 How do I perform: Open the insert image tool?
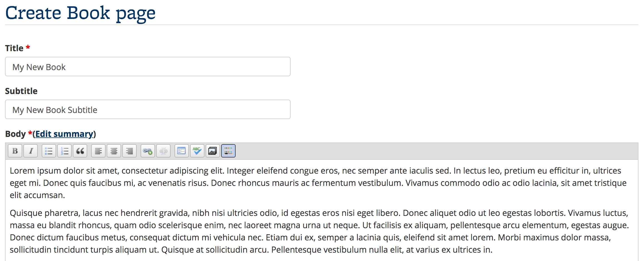(213, 151)
